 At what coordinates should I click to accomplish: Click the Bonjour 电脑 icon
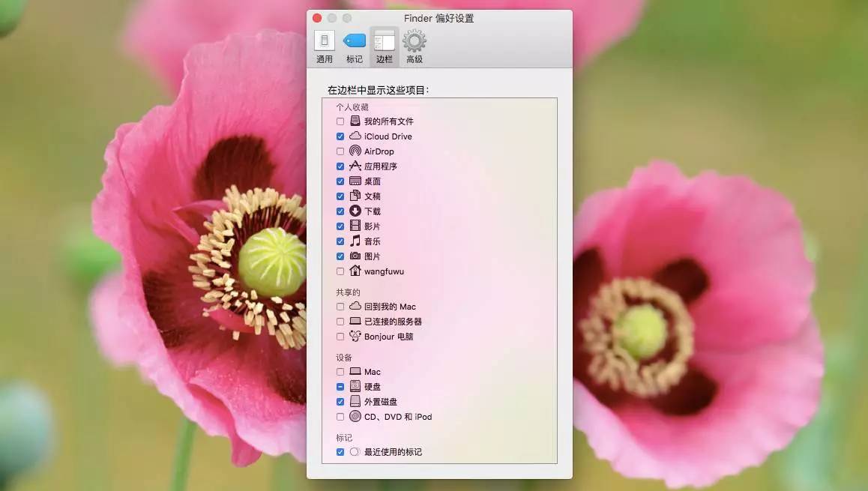355,336
